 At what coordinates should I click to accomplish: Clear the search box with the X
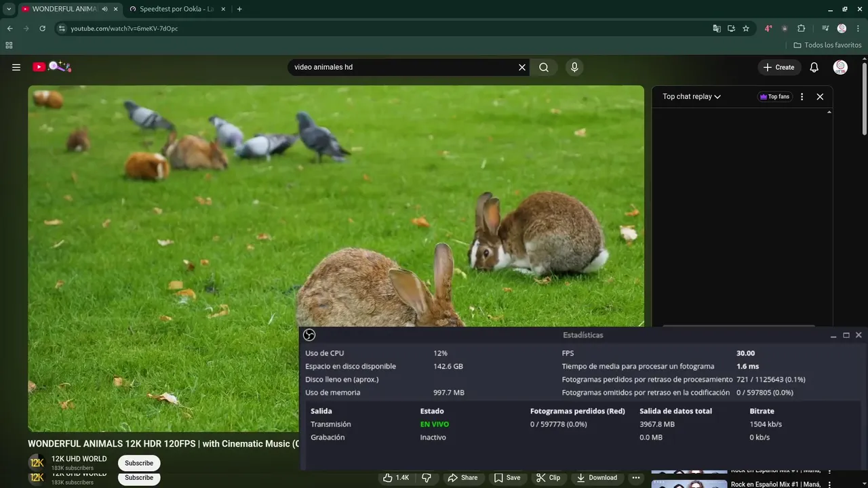pos(522,67)
